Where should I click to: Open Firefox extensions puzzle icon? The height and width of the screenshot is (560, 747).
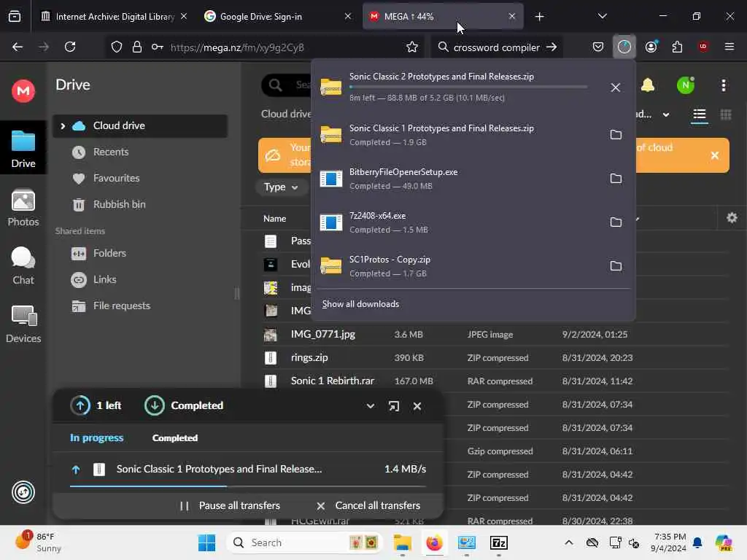pyautogui.click(x=677, y=47)
